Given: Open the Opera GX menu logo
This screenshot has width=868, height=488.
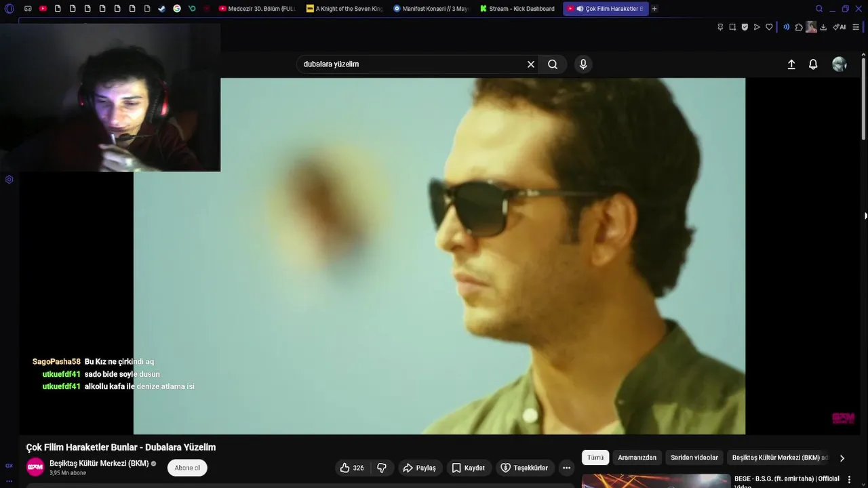Looking at the screenshot, I should coord(9,9).
